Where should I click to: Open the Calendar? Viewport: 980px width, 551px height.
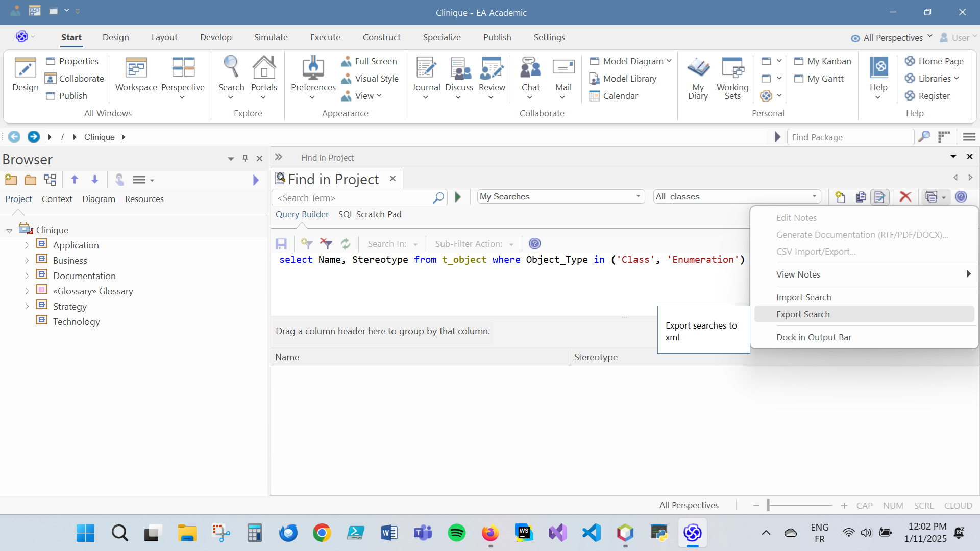[614, 96]
